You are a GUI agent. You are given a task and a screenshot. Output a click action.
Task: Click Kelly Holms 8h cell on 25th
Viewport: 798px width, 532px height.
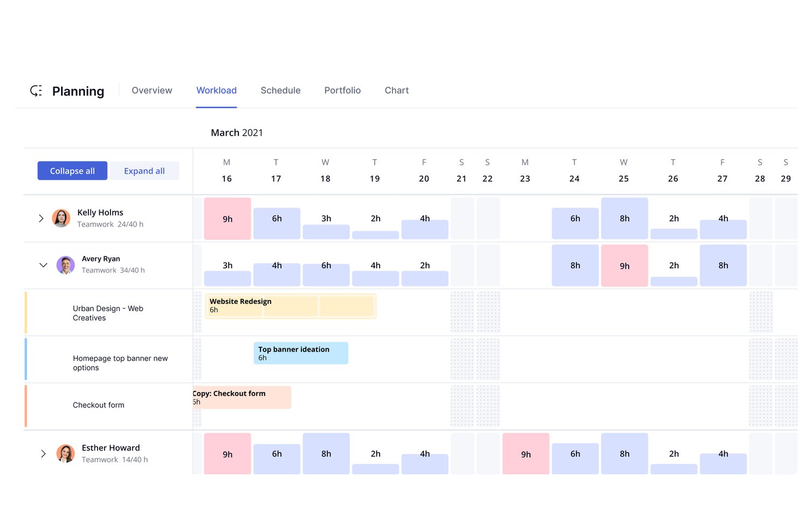pos(624,218)
